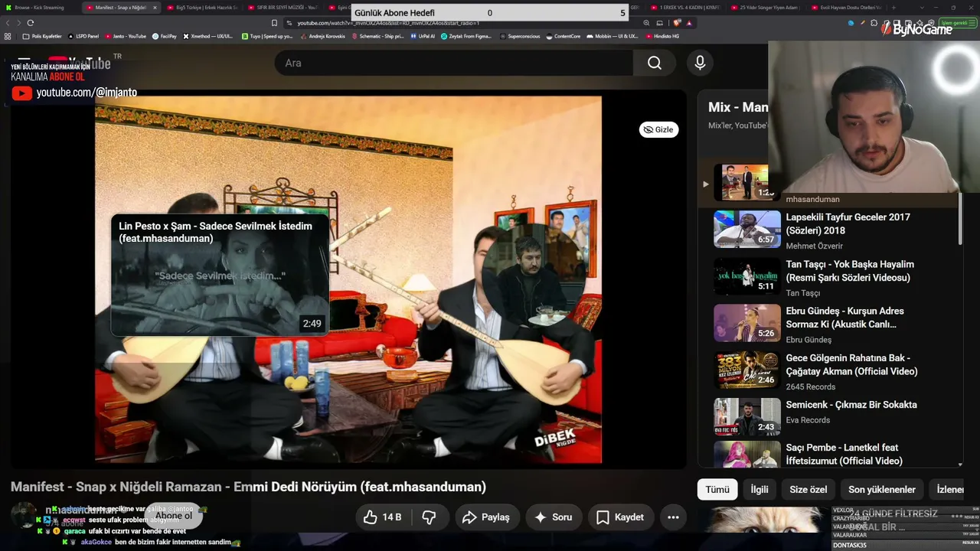Open the Soru ask button
The image size is (980, 551).
coord(553,517)
